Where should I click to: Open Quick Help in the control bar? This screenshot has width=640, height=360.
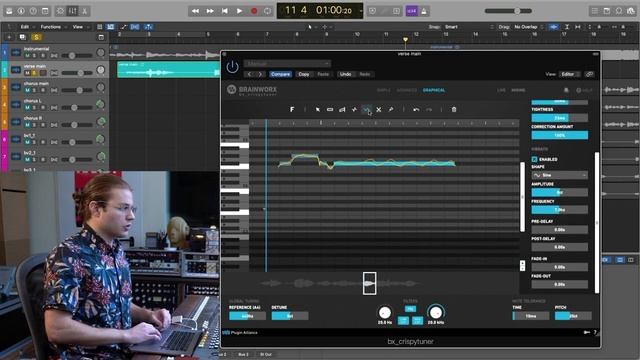point(33,11)
